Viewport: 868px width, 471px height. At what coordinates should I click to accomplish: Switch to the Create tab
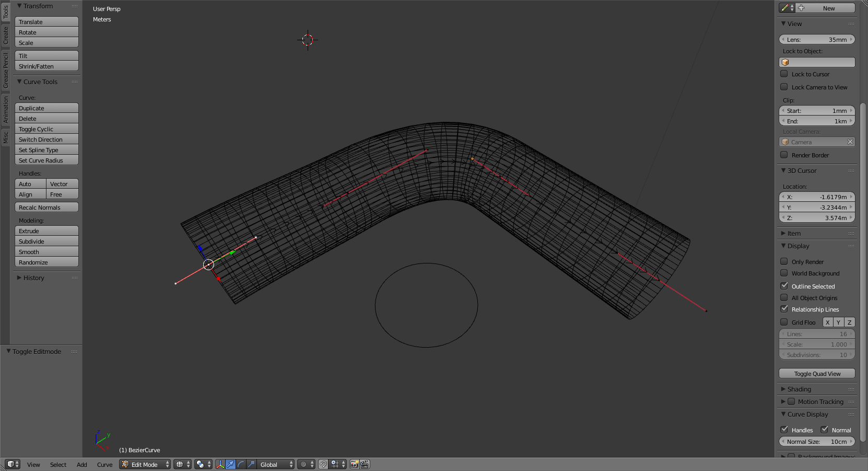click(x=5, y=35)
